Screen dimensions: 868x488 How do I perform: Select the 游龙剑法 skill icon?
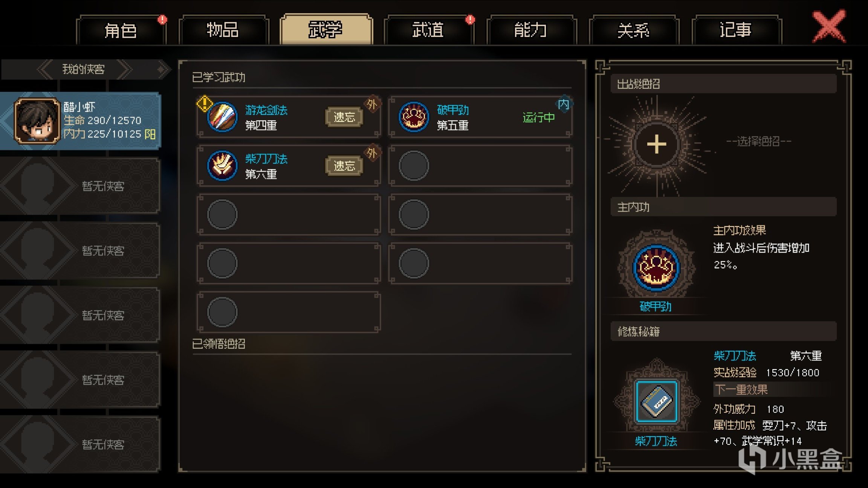[222, 117]
